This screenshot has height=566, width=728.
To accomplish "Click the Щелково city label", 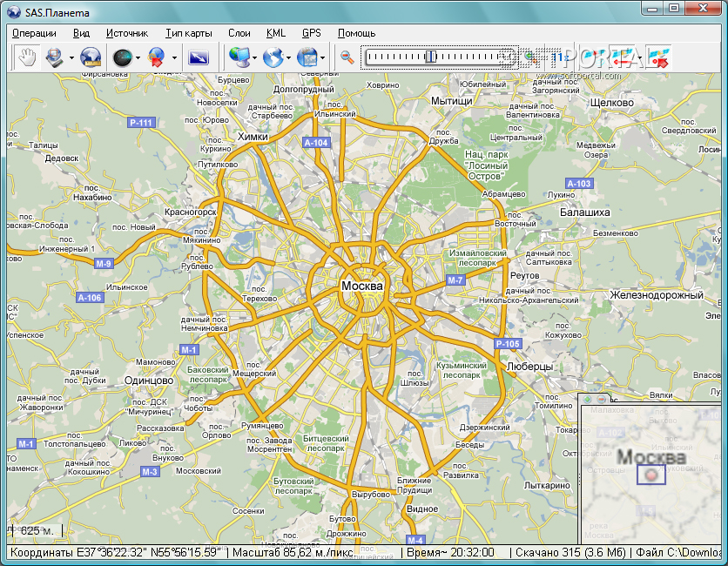I will pos(612,103).
